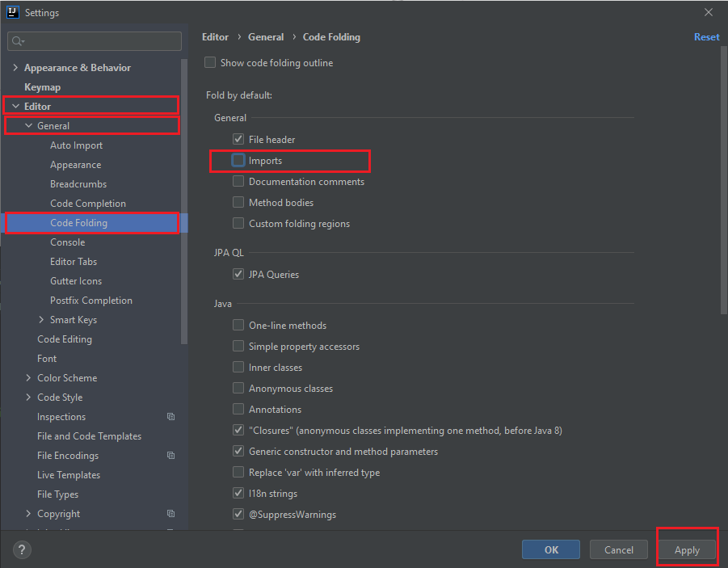Open Editor via the breadcrumb link
Image resolution: width=728 pixels, height=568 pixels.
click(215, 36)
